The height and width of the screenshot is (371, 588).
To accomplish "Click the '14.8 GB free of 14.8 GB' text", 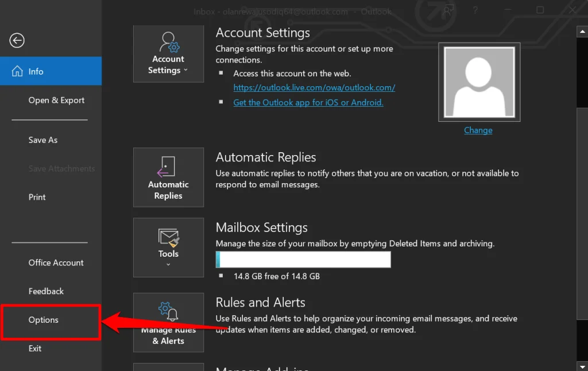I will click(x=277, y=276).
